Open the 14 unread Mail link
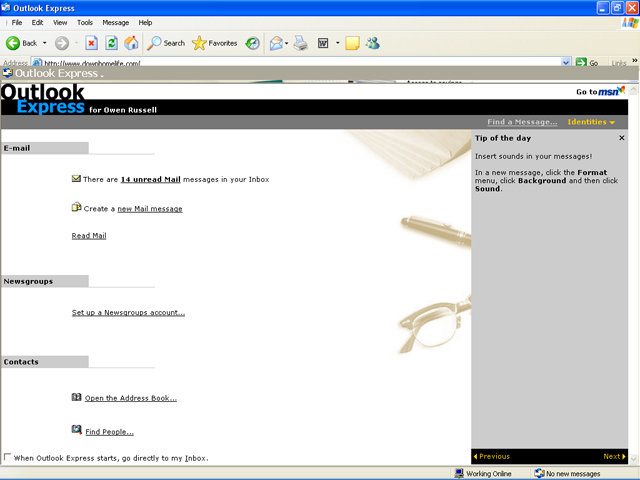640x480 pixels. [x=151, y=179]
